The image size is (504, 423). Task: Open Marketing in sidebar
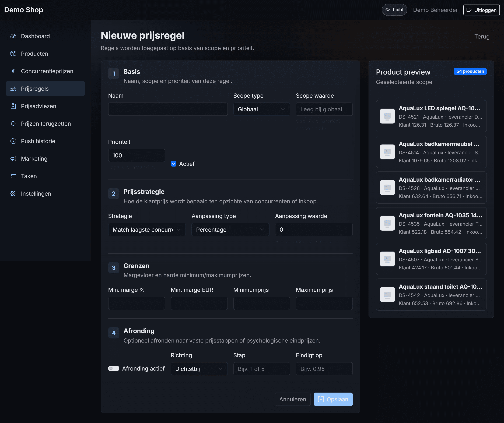click(x=45, y=159)
